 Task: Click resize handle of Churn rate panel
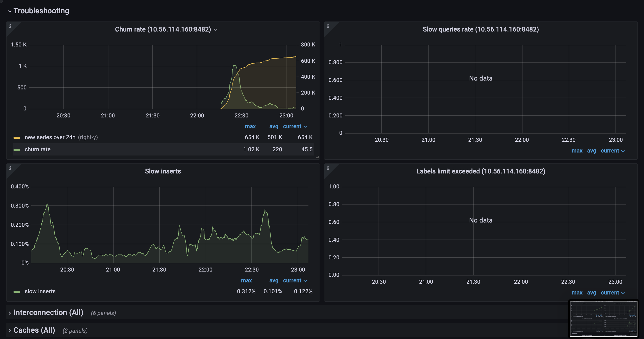coord(318,157)
